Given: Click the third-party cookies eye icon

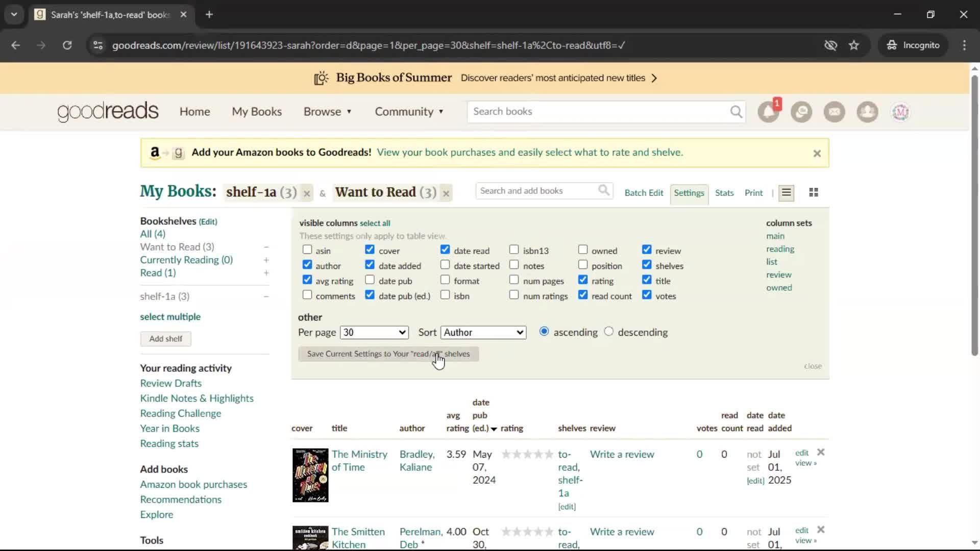Looking at the screenshot, I should [x=830, y=45].
